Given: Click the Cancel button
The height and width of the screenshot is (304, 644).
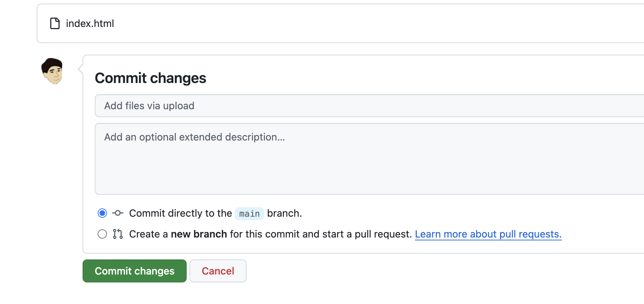Looking at the screenshot, I should tap(218, 271).
